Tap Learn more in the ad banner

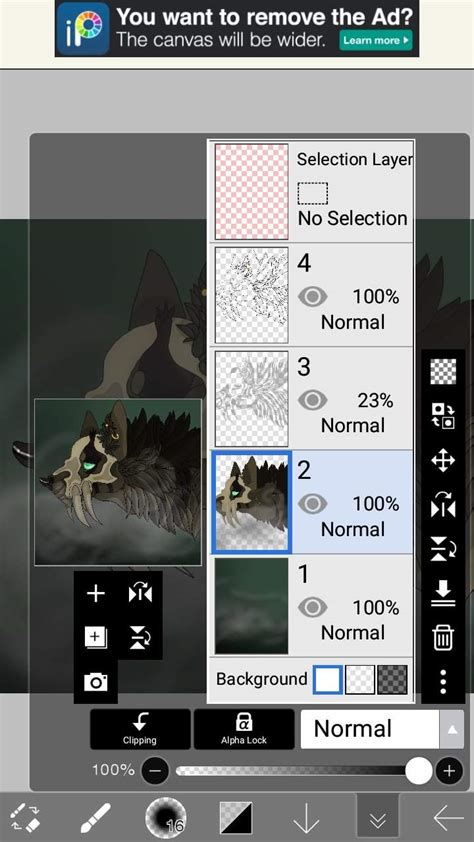click(x=376, y=40)
